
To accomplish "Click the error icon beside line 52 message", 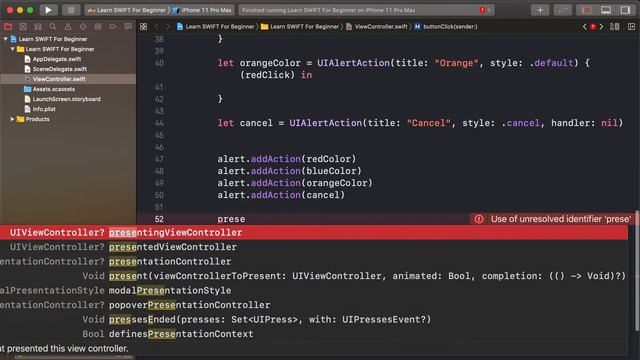I will click(479, 219).
